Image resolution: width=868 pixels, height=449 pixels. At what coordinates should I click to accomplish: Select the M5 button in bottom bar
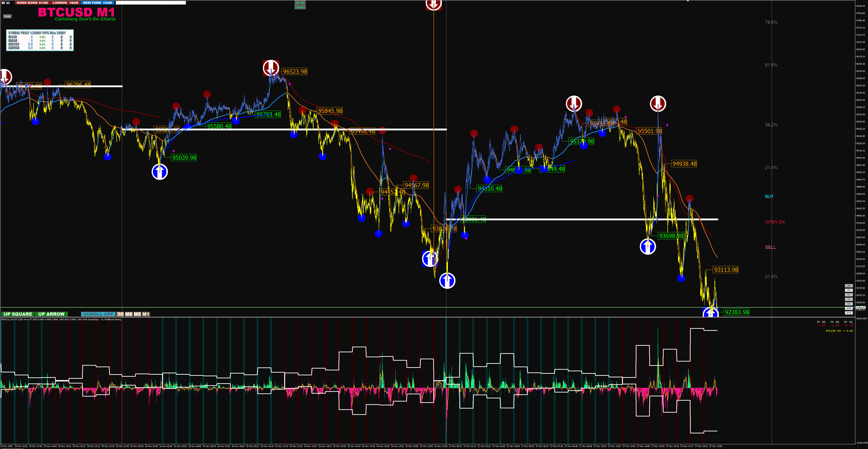click(x=137, y=314)
